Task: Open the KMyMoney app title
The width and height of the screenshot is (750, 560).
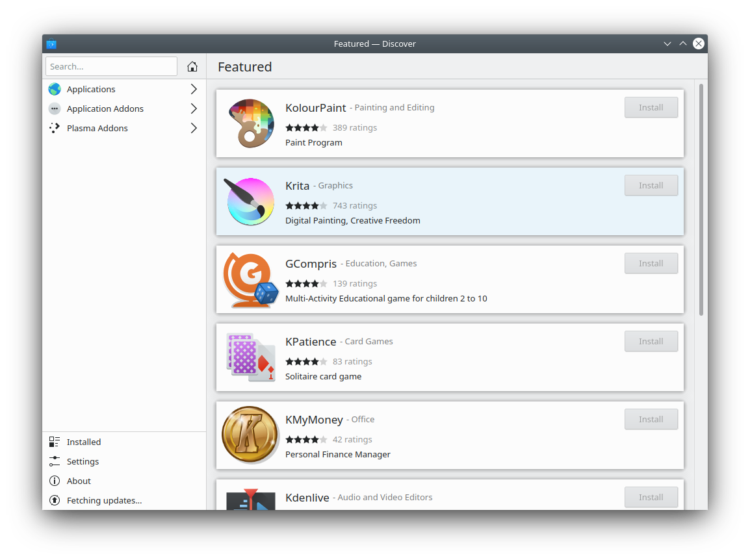Action: [x=315, y=420]
